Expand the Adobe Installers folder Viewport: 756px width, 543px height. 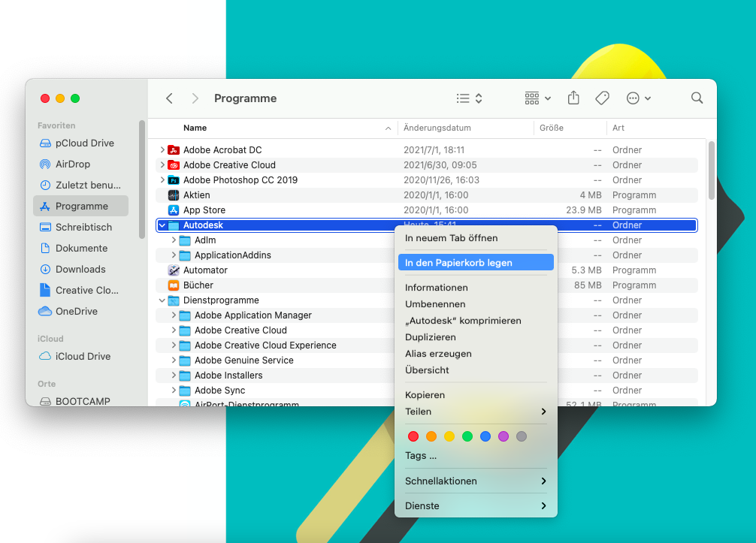tap(174, 376)
